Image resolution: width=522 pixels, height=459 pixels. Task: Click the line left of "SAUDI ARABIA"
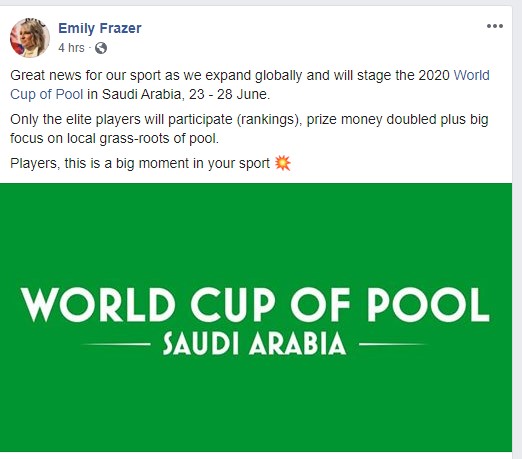116,344
